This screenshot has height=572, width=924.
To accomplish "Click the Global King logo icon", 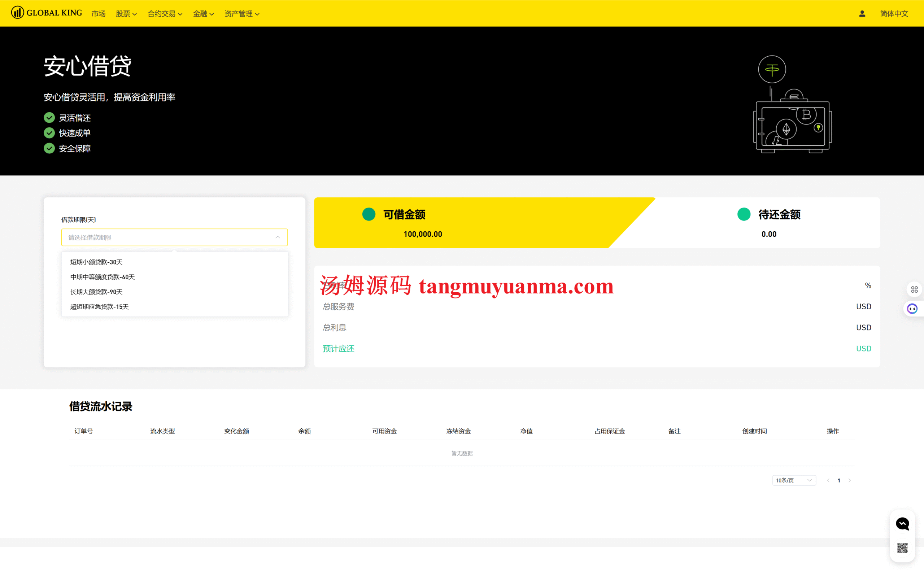I will [x=17, y=13].
